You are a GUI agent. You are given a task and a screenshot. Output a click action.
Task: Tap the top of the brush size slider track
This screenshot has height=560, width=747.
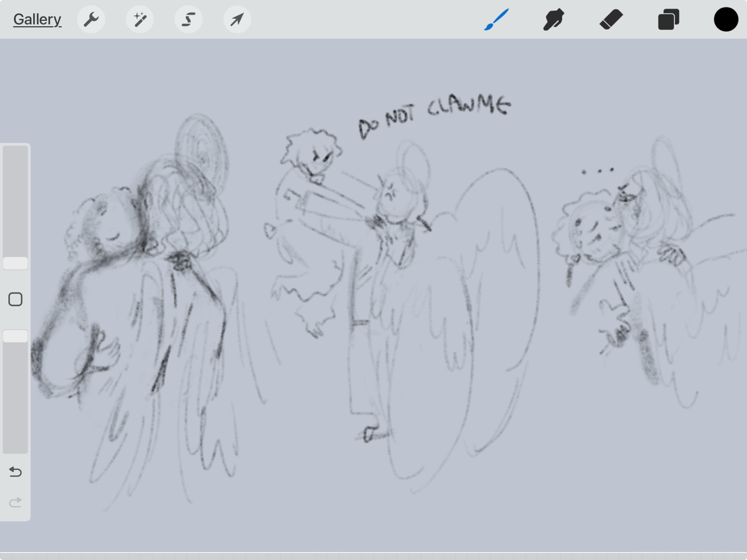click(x=15, y=153)
